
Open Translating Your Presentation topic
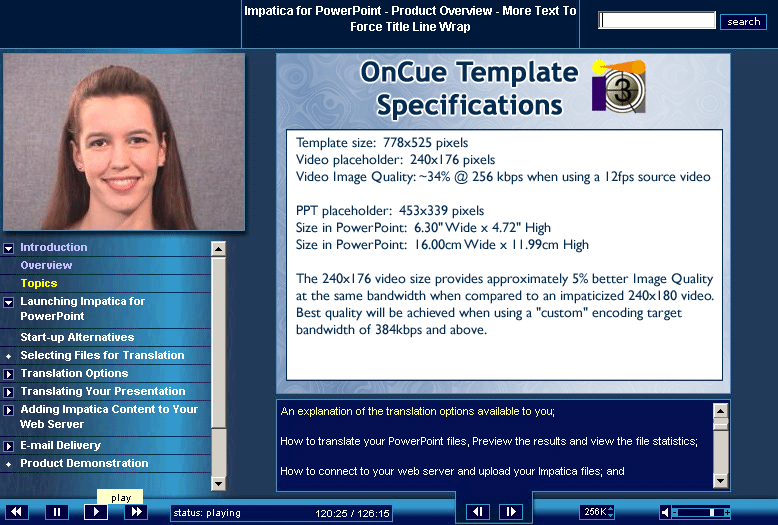click(103, 391)
